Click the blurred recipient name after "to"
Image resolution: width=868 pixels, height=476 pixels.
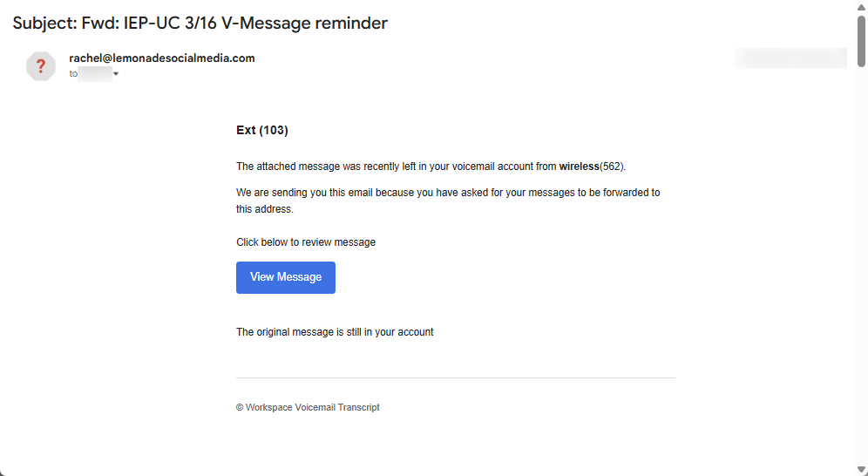pyautogui.click(x=95, y=74)
